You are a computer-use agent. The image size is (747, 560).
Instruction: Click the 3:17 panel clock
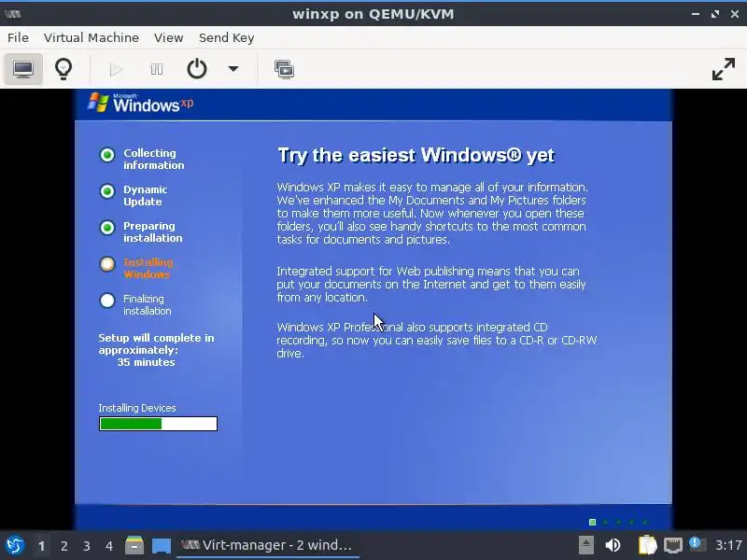728,545
